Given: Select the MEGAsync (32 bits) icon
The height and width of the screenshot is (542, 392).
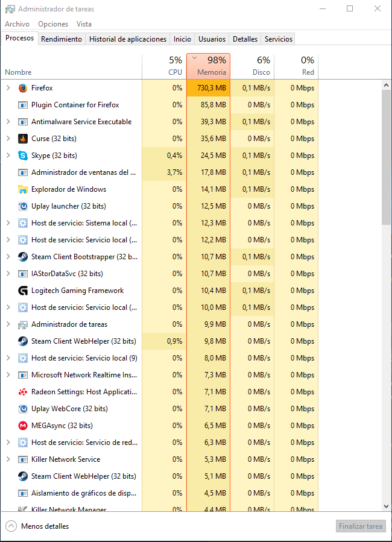Looking at the screenshot, I should pos(23,426).
